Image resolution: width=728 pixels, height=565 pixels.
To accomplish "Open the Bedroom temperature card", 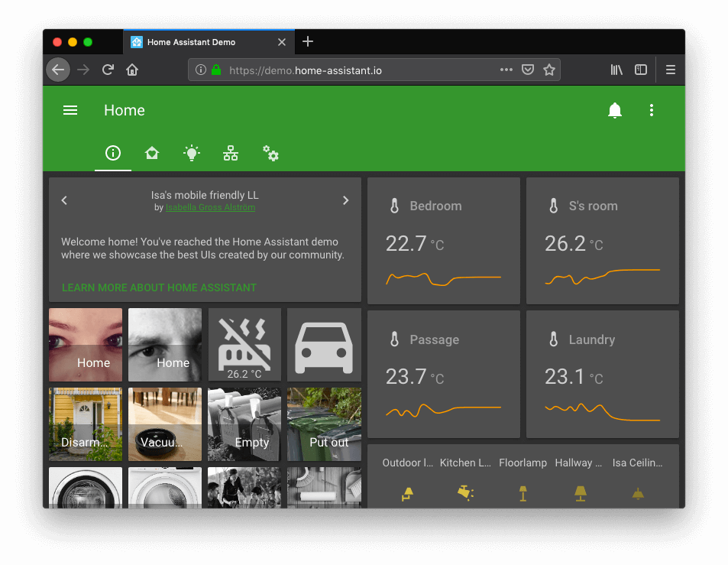I will click(x=443, y=241).
